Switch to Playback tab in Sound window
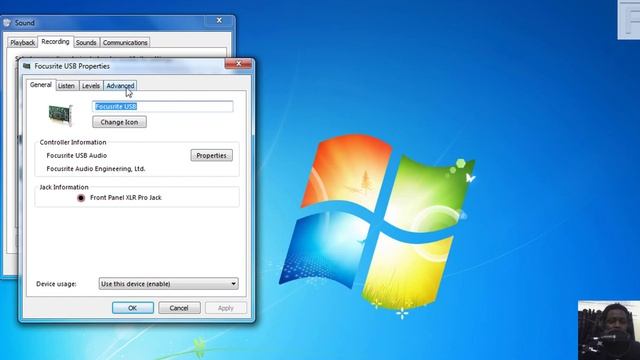 click(x=23, y=42)
